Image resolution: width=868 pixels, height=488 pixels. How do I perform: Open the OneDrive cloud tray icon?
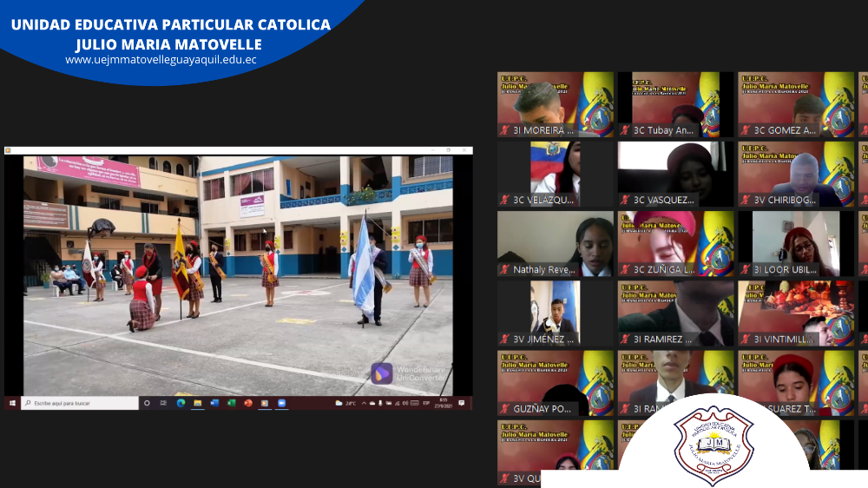[x=372, y=403]
